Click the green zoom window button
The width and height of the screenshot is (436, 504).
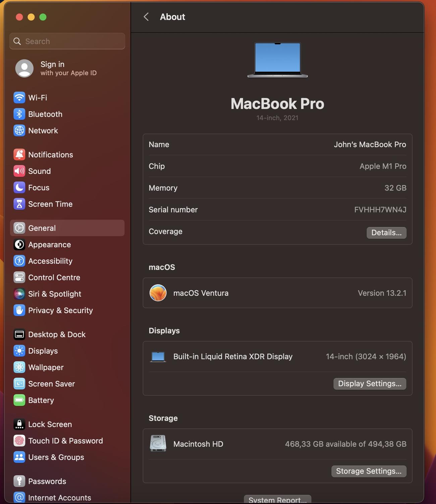coord(43,17)
